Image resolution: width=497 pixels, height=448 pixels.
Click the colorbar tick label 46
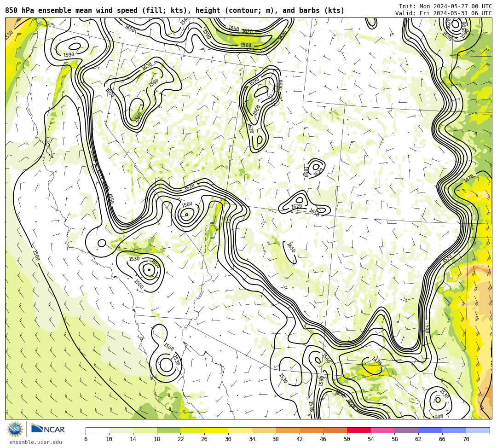(x=324, y=439)
